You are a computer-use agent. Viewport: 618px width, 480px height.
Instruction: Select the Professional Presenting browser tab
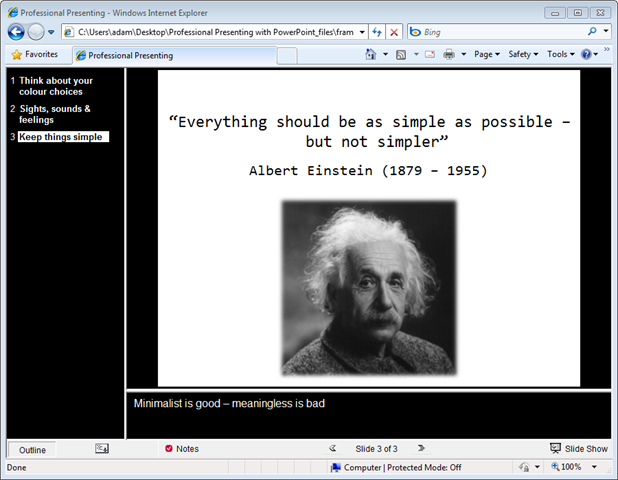click(x=130, y=55)
